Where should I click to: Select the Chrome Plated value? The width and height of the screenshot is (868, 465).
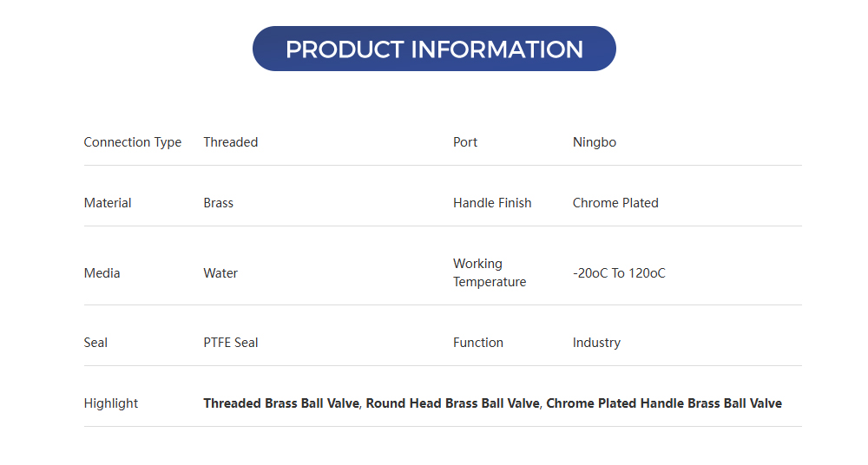point(615,203)
